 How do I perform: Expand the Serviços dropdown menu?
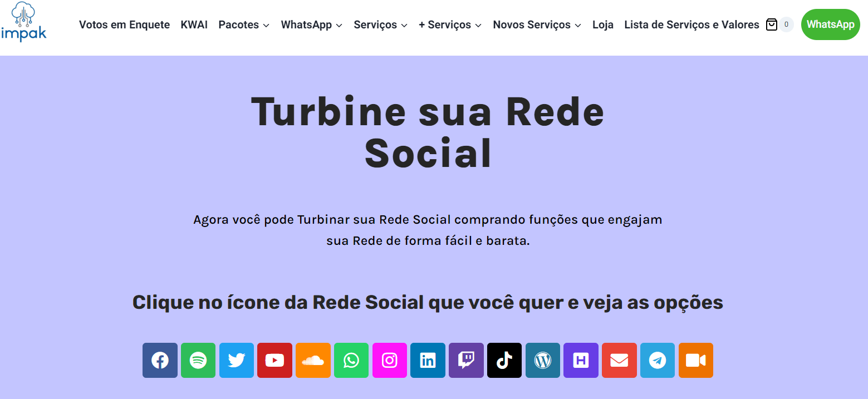381,24
